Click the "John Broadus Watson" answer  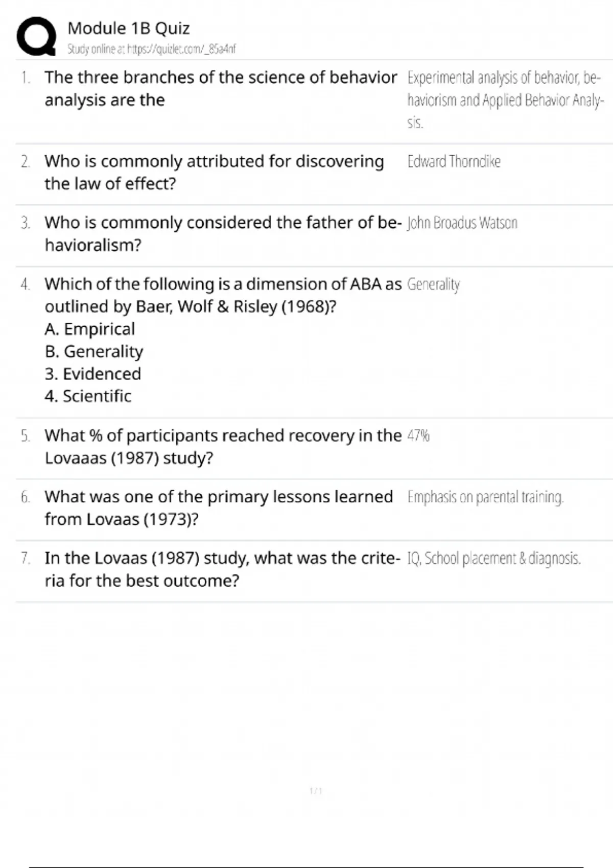click(462, 223)
